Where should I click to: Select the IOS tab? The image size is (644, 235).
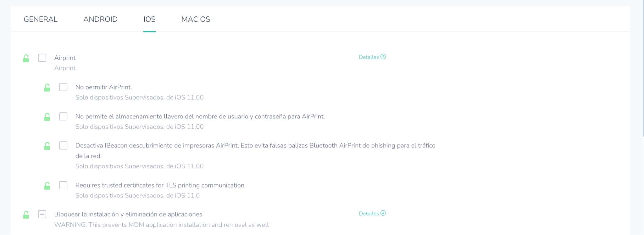point(149,19)
